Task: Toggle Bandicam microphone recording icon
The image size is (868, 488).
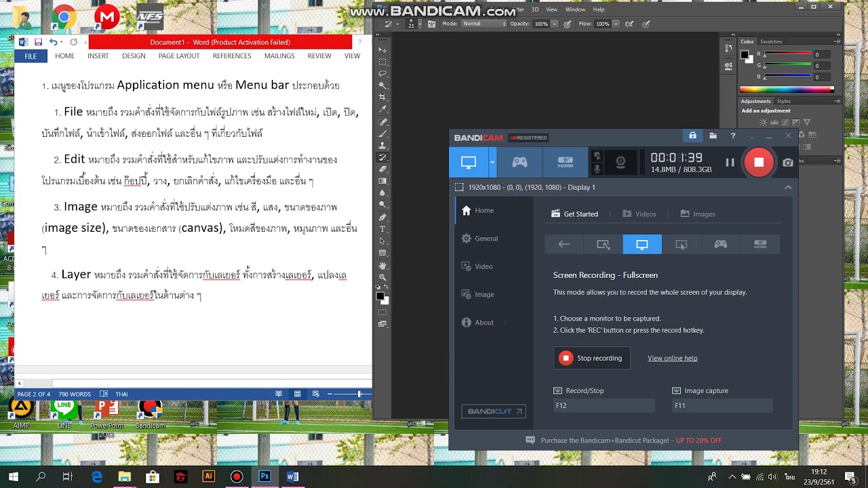Action: pyautogui.click(x=597, y=169)
